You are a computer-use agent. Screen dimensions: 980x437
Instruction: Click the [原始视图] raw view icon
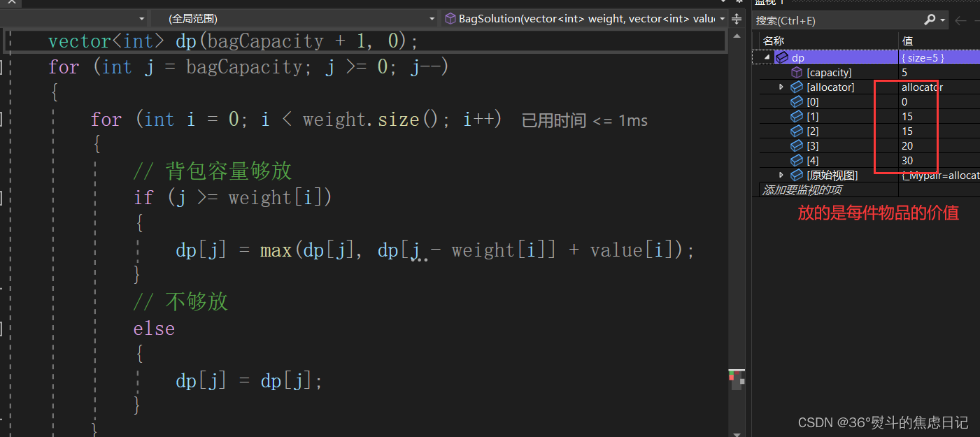click(797, 175)
